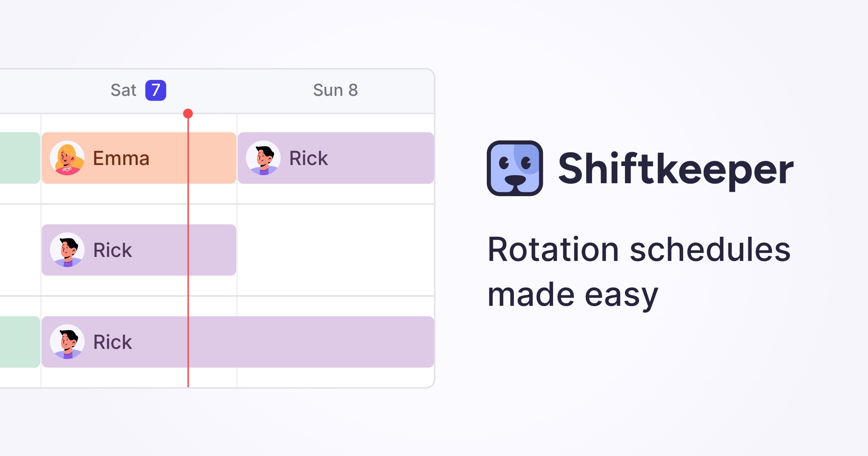The image size is (868, 456).
Task: Click the purple day badge showing 7
Action: (156, 90)
